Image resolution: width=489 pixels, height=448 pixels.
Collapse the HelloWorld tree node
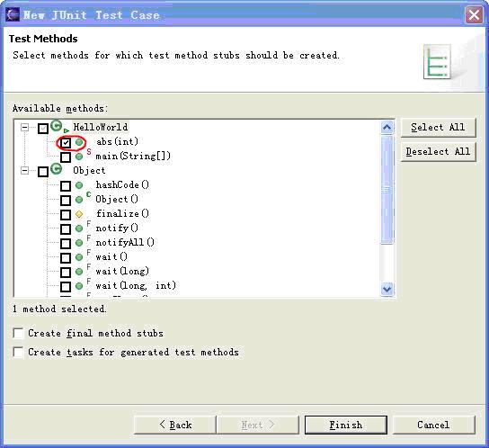tap(24, 127)
